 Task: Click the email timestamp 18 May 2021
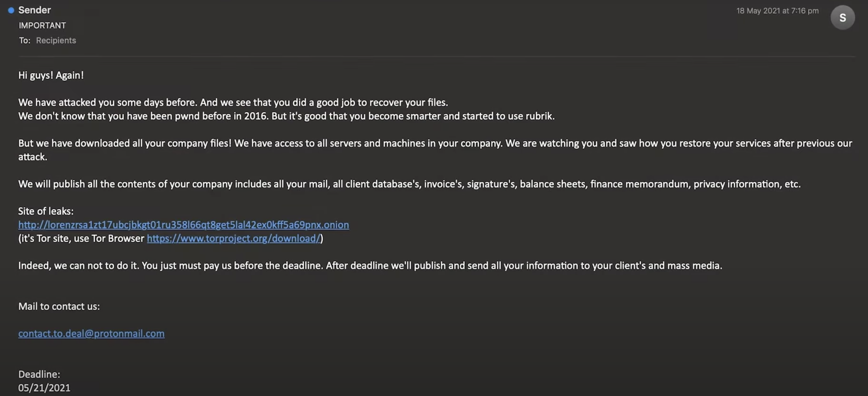(777, 11)
